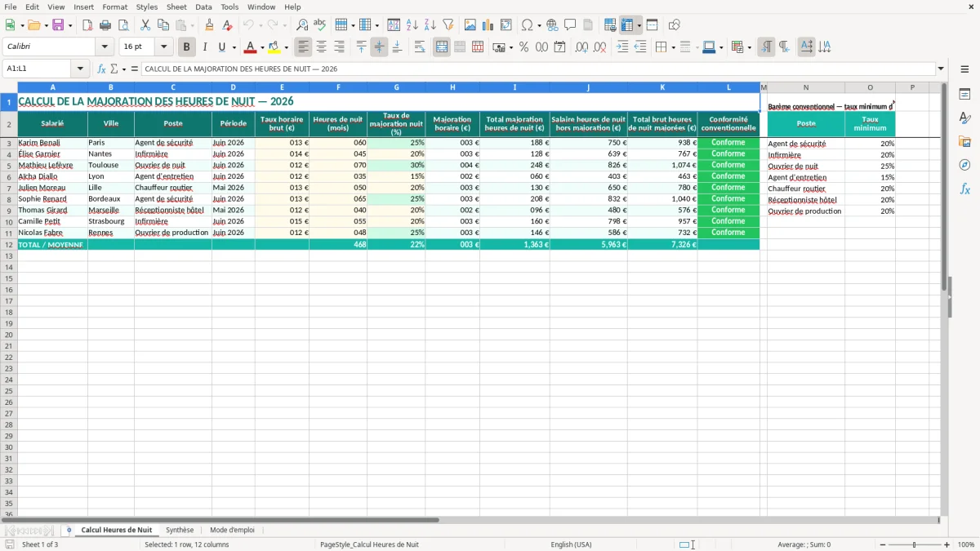Toggle Align Left
The height and width of the screenshot is (551, 980).
pyautogui.click(x=303, y=47)
